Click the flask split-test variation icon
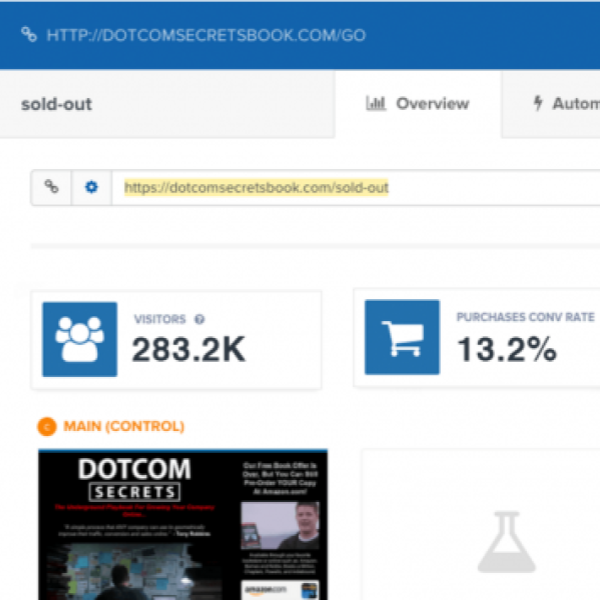600x600 pixels. 506,542
